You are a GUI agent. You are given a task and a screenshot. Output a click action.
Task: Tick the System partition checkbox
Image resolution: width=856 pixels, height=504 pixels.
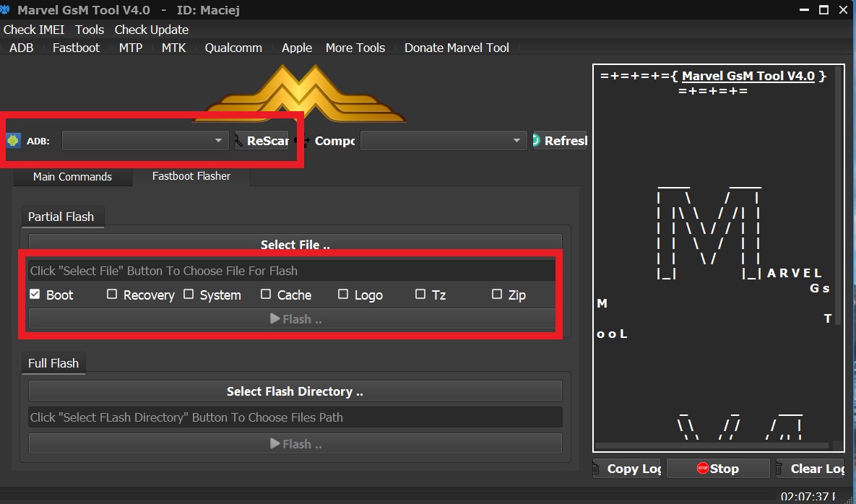click(x=189, y=295)
